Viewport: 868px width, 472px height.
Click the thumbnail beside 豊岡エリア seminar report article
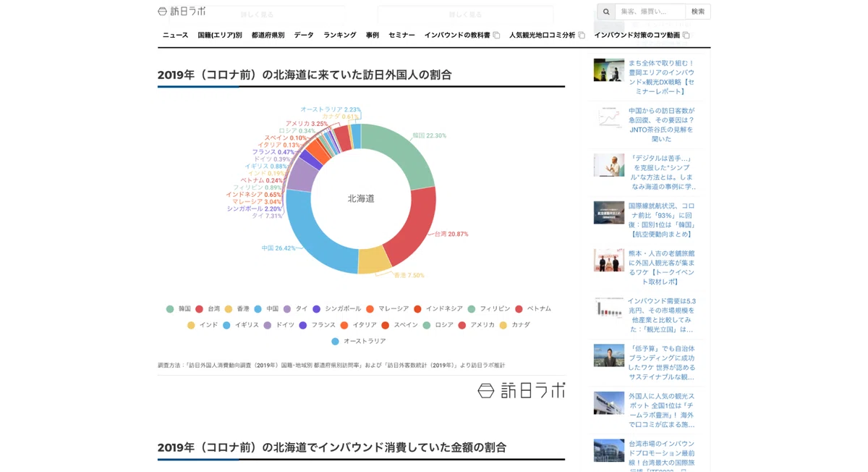(609, 70)
